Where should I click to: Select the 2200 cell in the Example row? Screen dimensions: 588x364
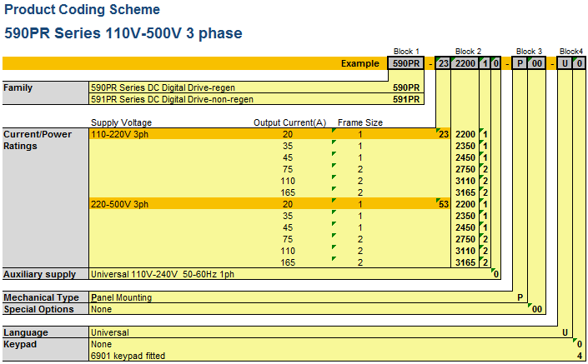[465, 63]
